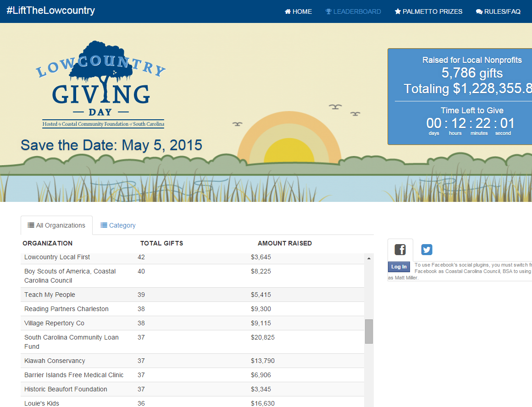Click the Facebook Log In button
Viewport: 532px width, 407px height.
click(x=399, y=267)
